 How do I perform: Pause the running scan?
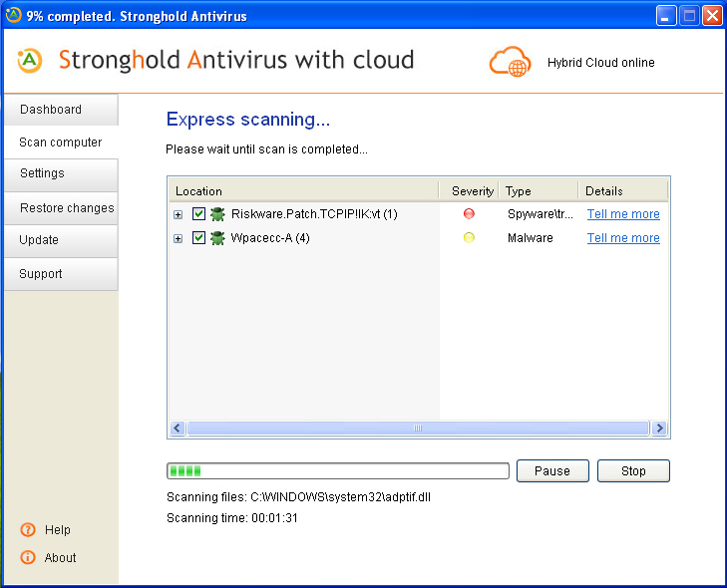552,471
